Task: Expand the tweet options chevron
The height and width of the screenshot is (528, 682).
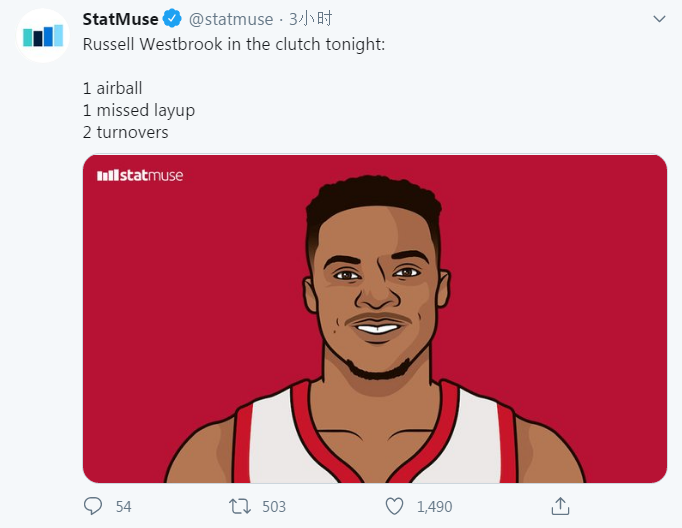Action: click(659, 19)
